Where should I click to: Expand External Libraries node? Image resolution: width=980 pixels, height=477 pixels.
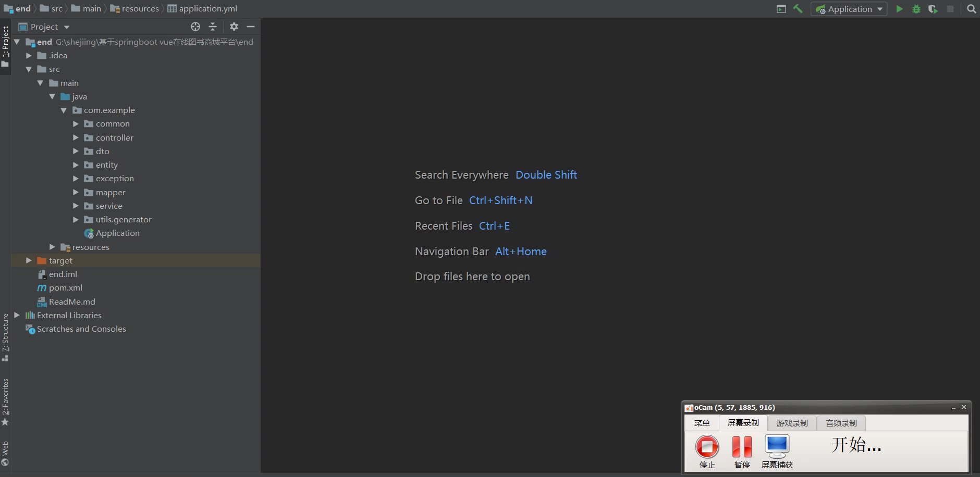click(17, 315)
